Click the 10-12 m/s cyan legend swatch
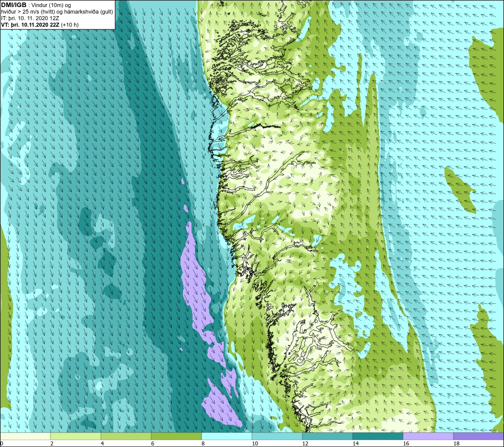The image size is (504, 447). click(277, 436)
